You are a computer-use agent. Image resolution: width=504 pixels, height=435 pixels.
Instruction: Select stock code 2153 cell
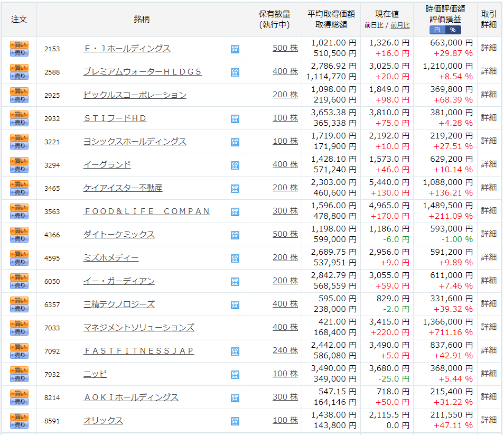[x=52, y=49]
